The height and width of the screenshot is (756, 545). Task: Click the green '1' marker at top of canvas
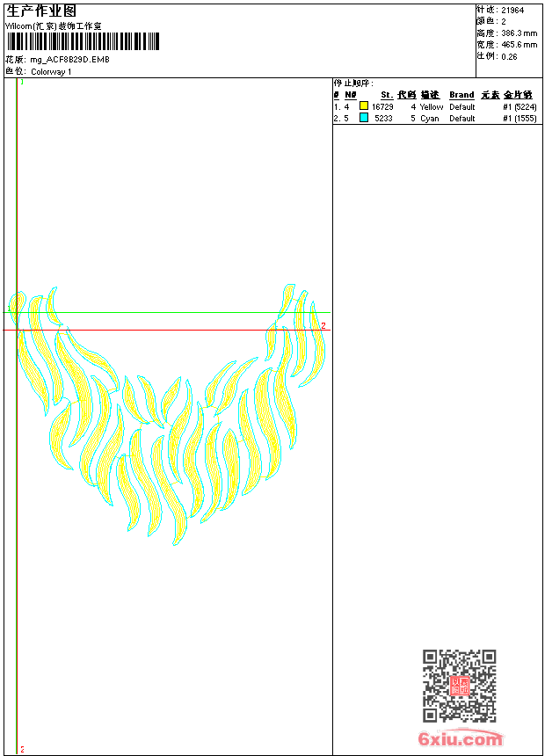[x=22, y=83]
